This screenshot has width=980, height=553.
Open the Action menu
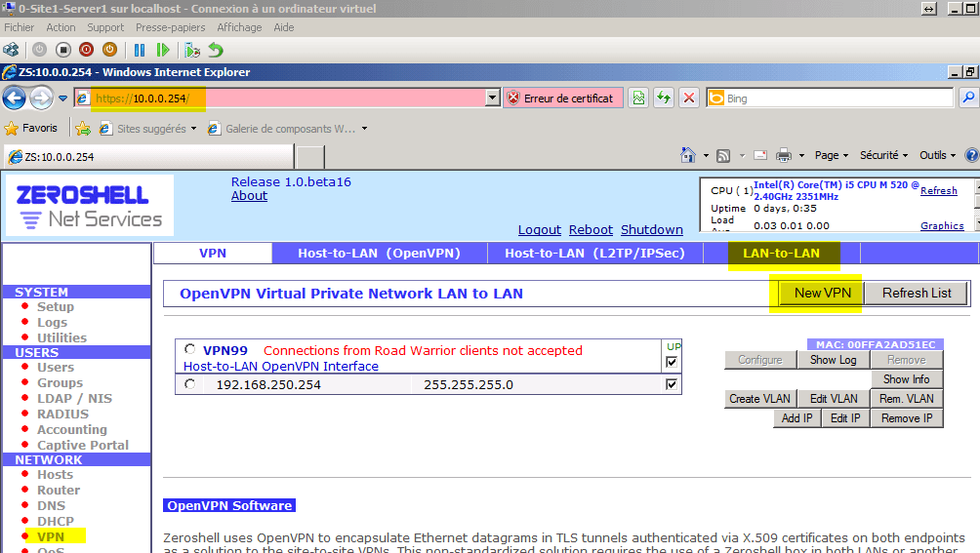pos(61,27)
